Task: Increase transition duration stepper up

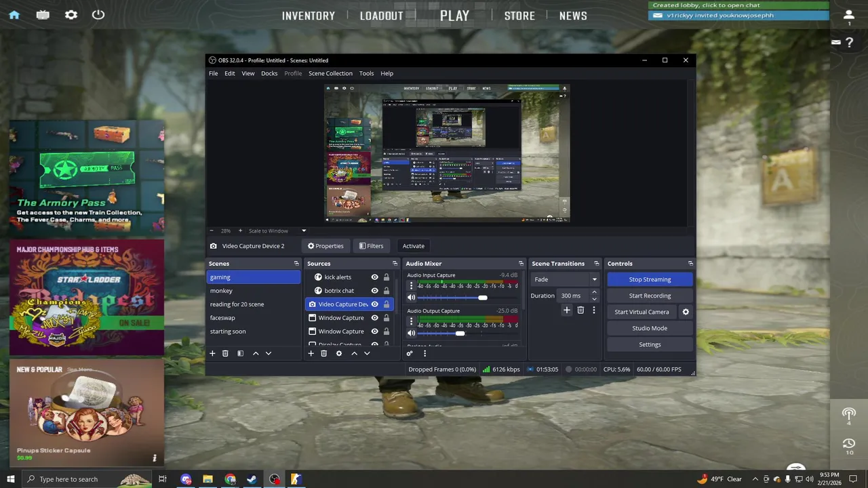Action: point(595,292)
